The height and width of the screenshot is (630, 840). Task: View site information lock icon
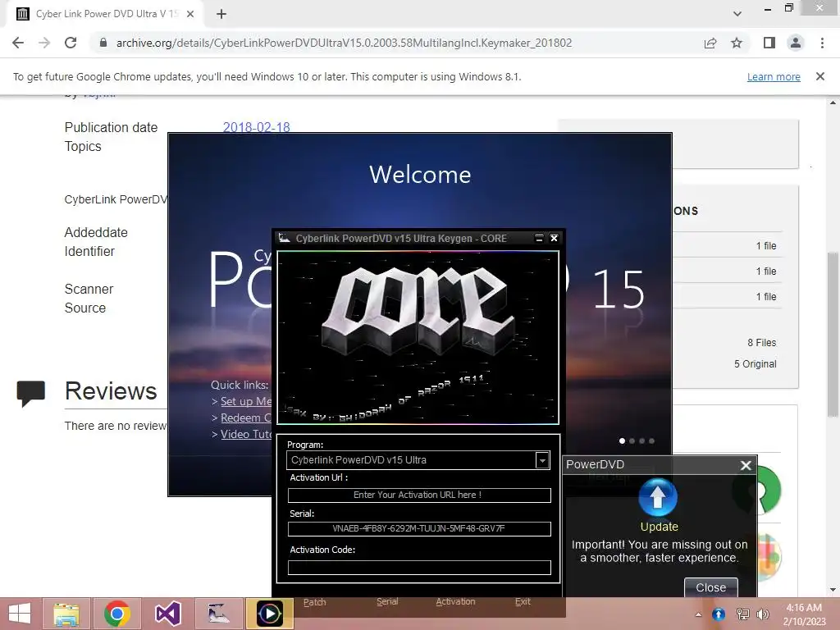coord(103,43)
